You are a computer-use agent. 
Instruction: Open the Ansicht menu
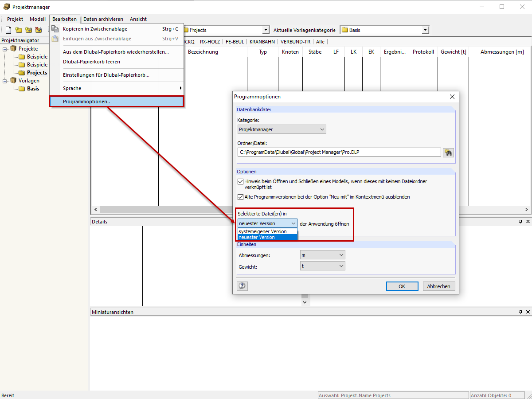coord(138,19)
